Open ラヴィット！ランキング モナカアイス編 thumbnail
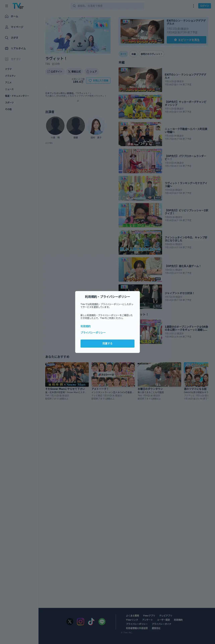Image resolution: width=215 pixels, height=644 pixels. 140,188
